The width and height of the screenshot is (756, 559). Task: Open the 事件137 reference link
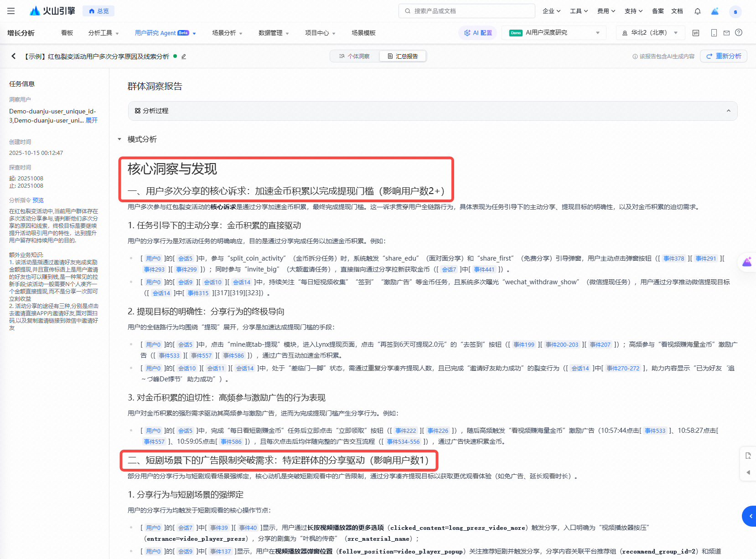221,551
